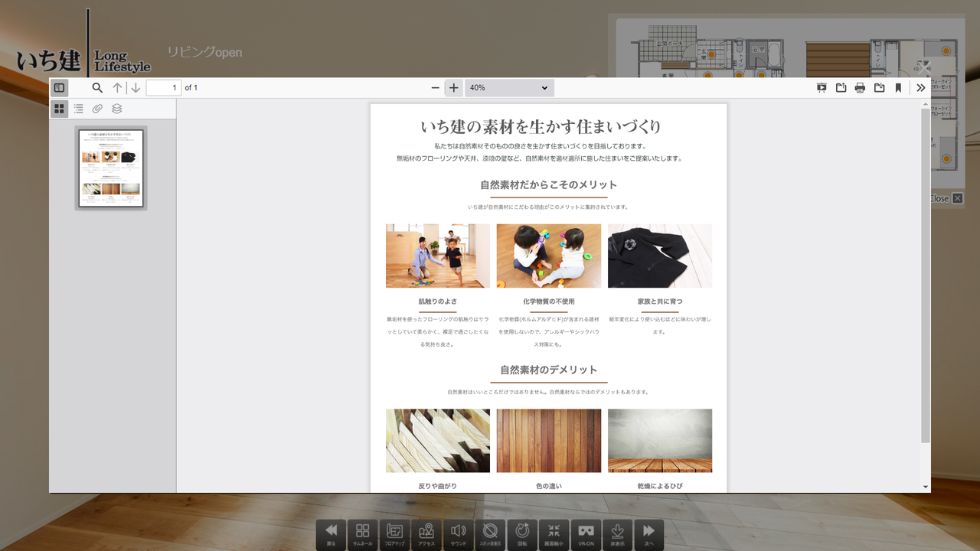The height and width of the screenshot is (551, 980).
Task: Zoom in with the plus button
Action: point(454,88)
